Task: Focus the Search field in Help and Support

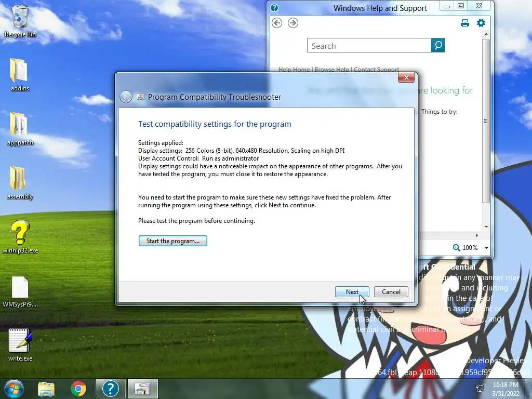Action: tap(369, 46)
